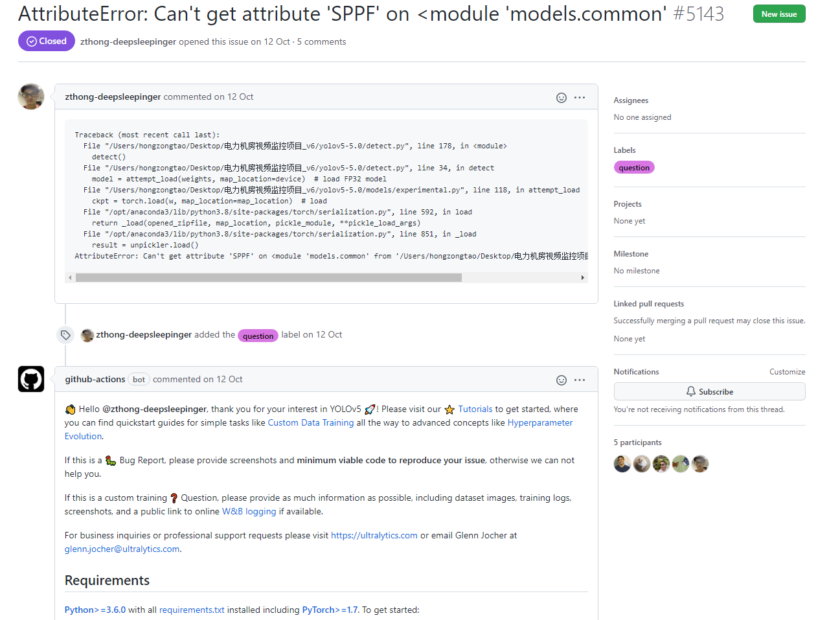Click the W&B logging link
The width and height of the screenshot is (840, 620).
249,511
